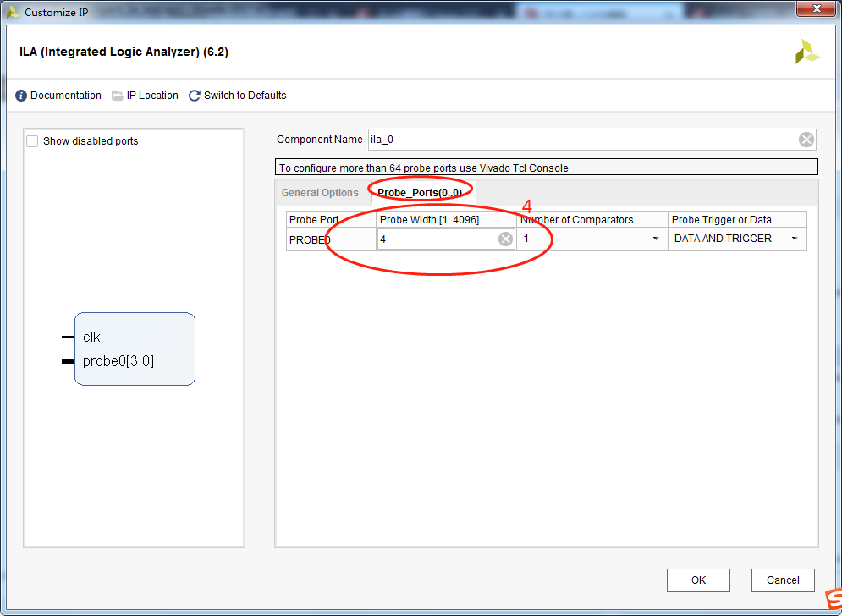Viewport: 842px width, 616px height.
Task: Click the Vivado logo in the title bar
Action: (13, 13)
